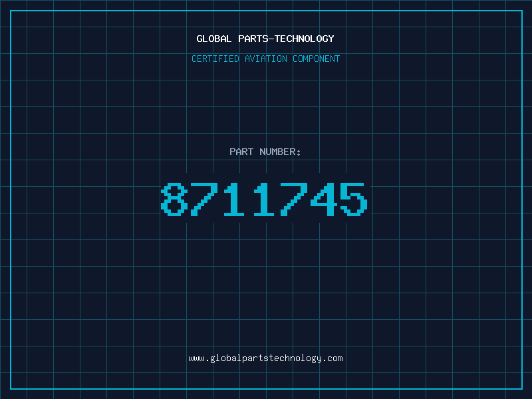The height and width of the screenshot is (399, 532).
Task: Click the GLOBAL PARTS-TECHNOLOGY heading
Action: tap(265, 39)
